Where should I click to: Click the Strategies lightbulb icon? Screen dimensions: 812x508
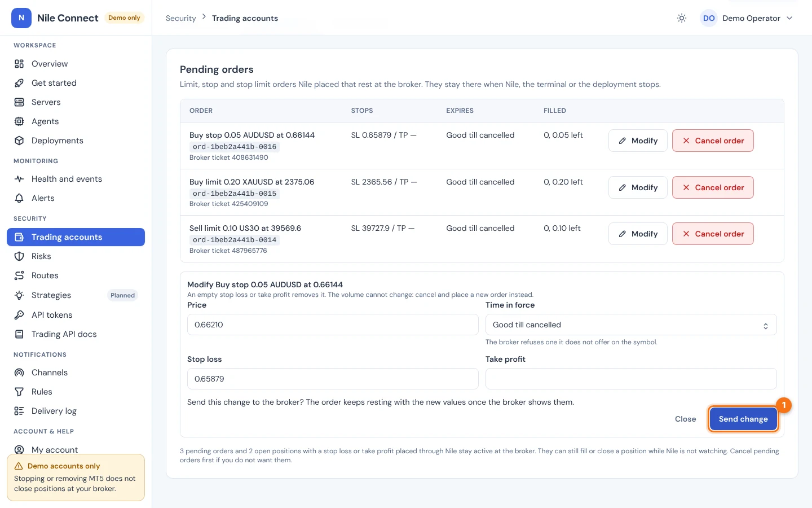[19, 295]
